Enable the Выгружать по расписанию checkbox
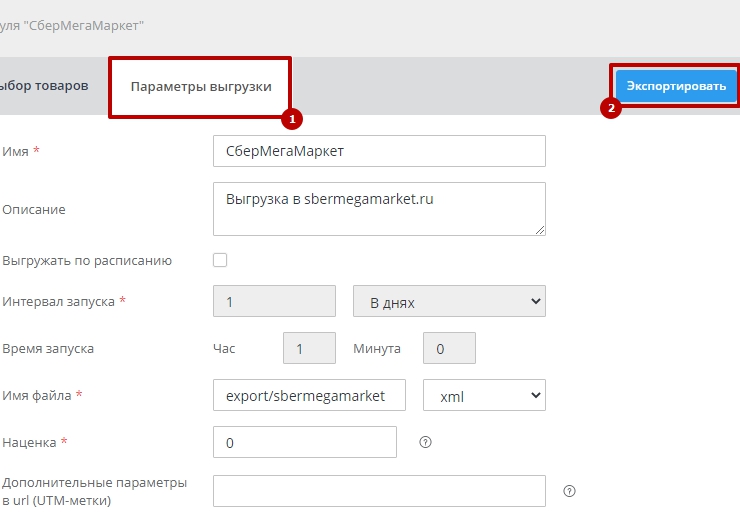The image size is (740, 529). pyautogui.click(x=220, y=260)
